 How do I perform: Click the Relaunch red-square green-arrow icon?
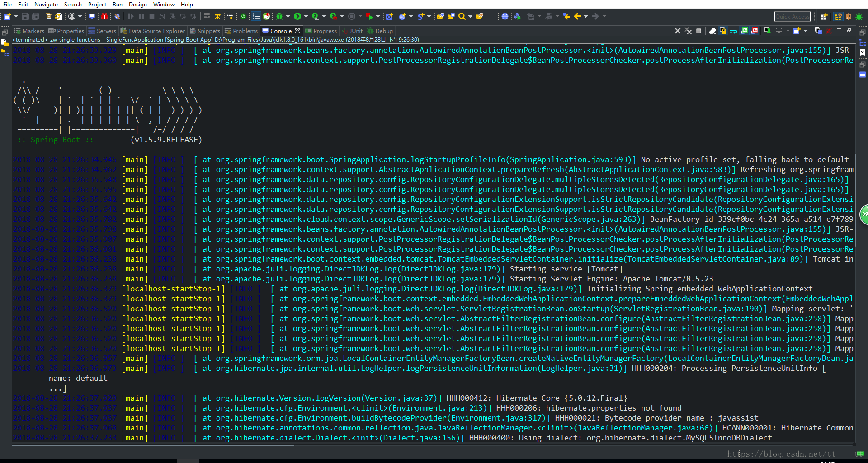(x=370, y=17)
